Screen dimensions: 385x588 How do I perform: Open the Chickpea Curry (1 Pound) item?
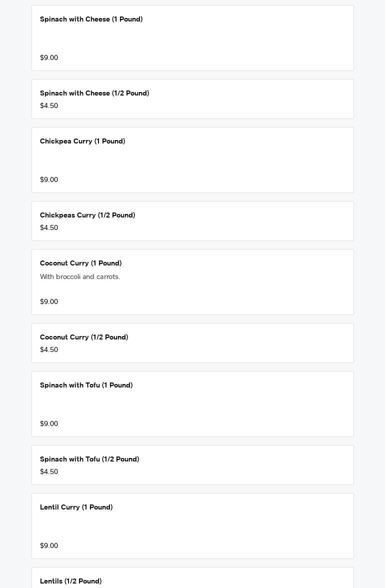pyautogui.click(x=82, y=141)
